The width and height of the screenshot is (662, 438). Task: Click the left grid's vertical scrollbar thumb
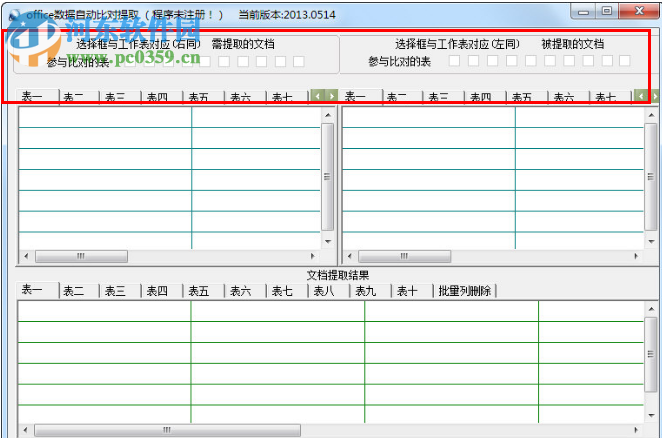click(x=328, y=177)
